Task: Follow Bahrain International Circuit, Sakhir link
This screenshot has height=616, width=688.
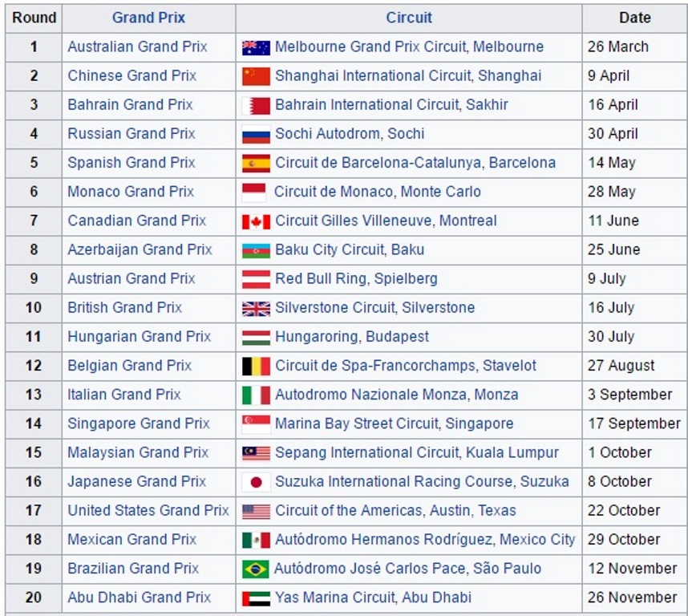Action: [x=391, y=104]
